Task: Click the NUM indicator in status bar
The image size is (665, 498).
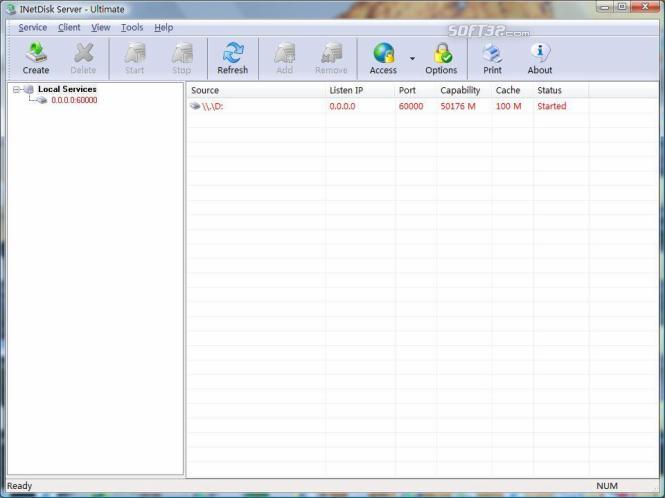Action: click(607, 486)
